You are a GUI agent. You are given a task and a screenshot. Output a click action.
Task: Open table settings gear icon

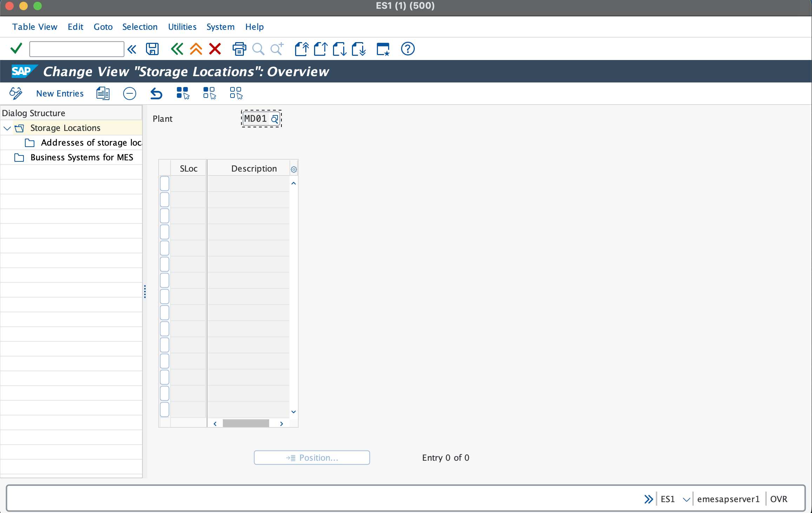pos(294,169)
